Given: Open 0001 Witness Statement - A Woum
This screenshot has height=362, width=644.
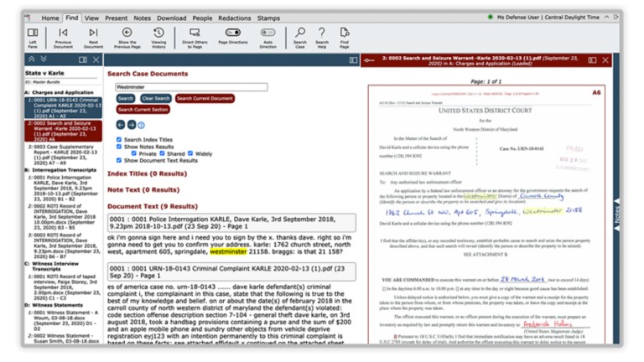Looking at the screenshot, I should (x=64, y=321).
